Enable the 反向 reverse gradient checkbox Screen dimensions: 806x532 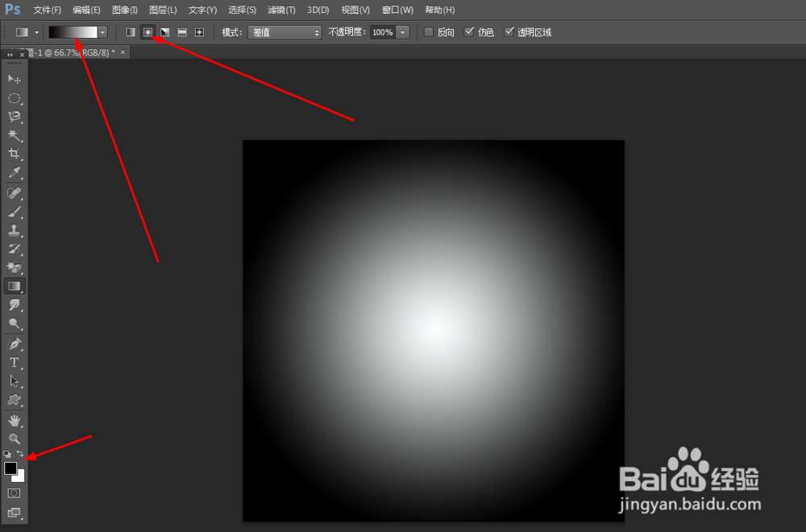click(428, 31)
